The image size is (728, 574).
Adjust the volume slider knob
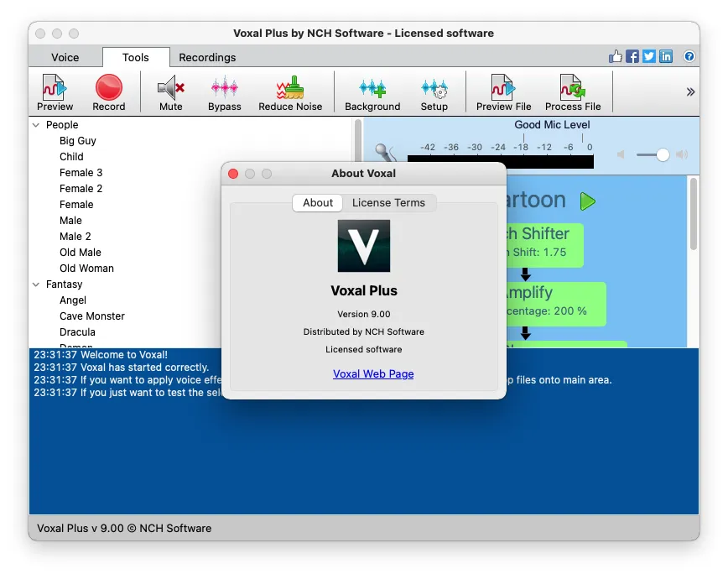coord(663,154)
